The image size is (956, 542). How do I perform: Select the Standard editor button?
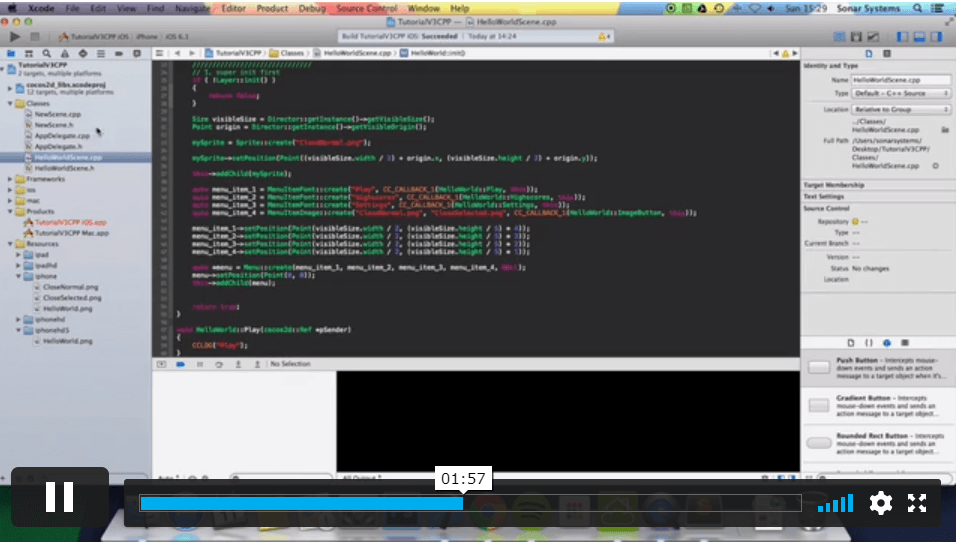840,37
